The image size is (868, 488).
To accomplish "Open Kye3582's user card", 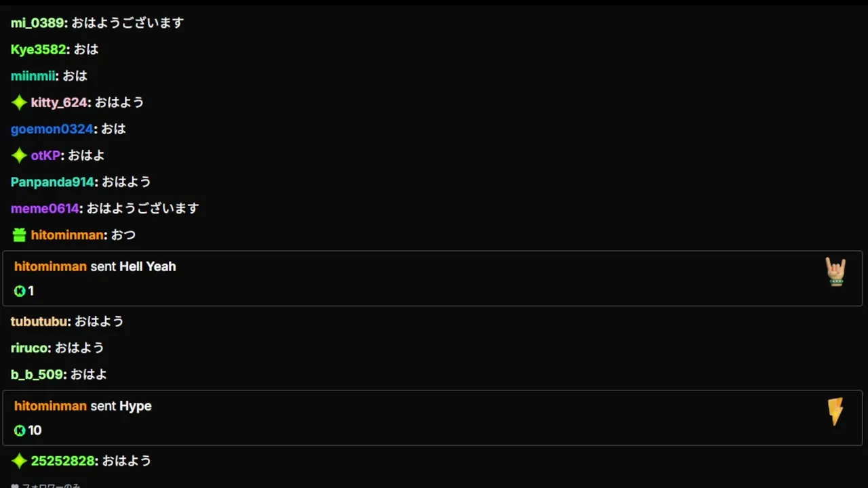I will tap(39, 49).
